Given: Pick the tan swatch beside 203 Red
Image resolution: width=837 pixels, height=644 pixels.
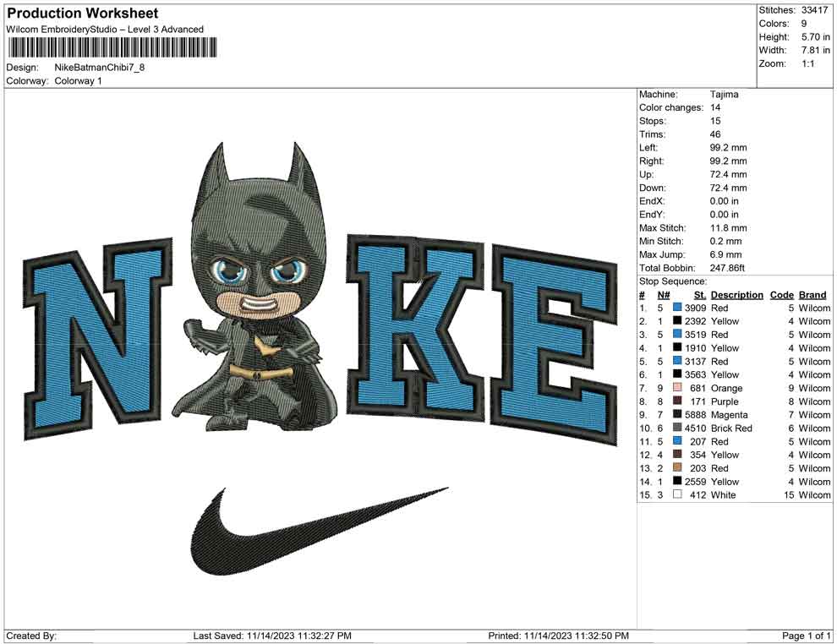Looking at the screenshot, I should coord(677,467).
